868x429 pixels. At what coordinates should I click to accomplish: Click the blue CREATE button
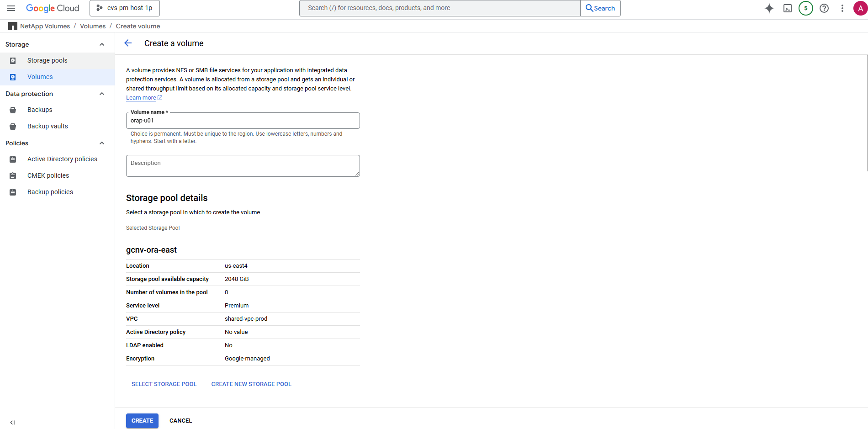(x=142, y=421)
